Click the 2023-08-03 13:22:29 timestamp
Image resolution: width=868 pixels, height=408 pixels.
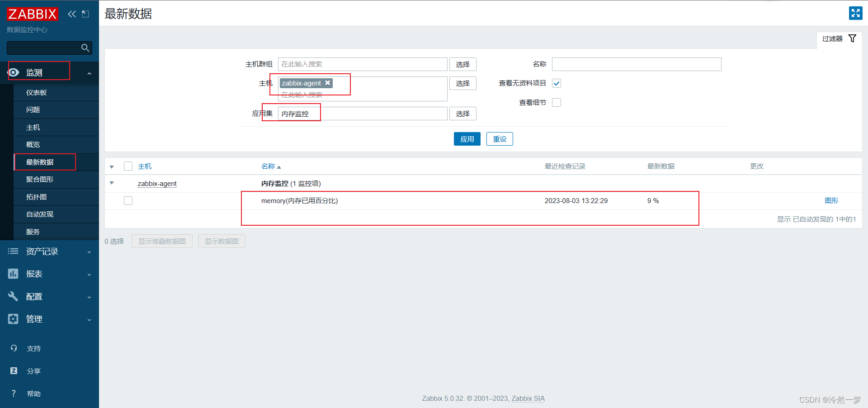(576, 200)
